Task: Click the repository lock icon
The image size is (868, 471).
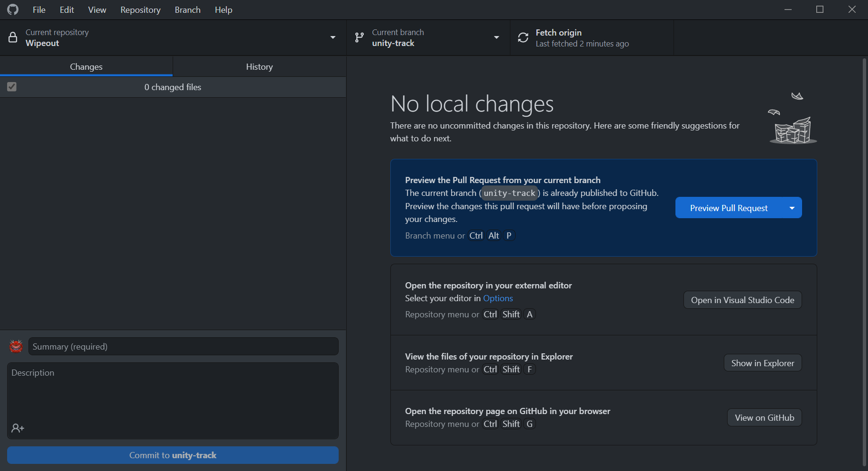Action: click(x=13, y=37)
